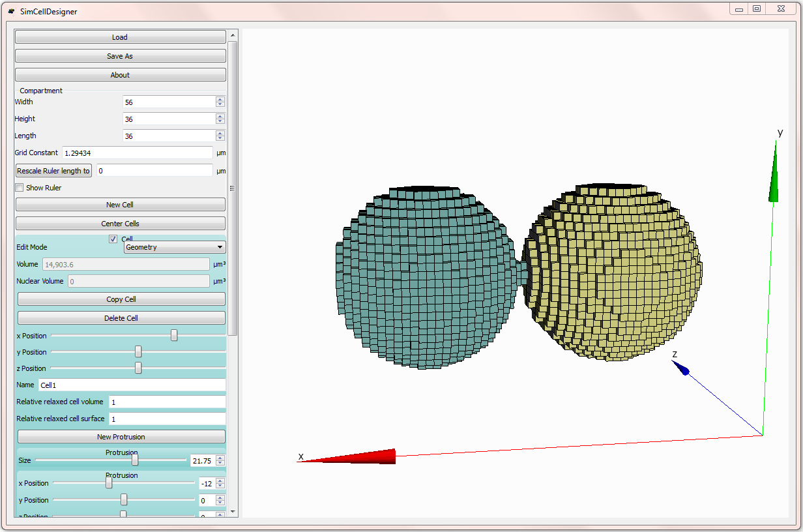Screen dimensions: 803x532
Task: Maximize the SimCellDesigner window
Action: [756, 8]
